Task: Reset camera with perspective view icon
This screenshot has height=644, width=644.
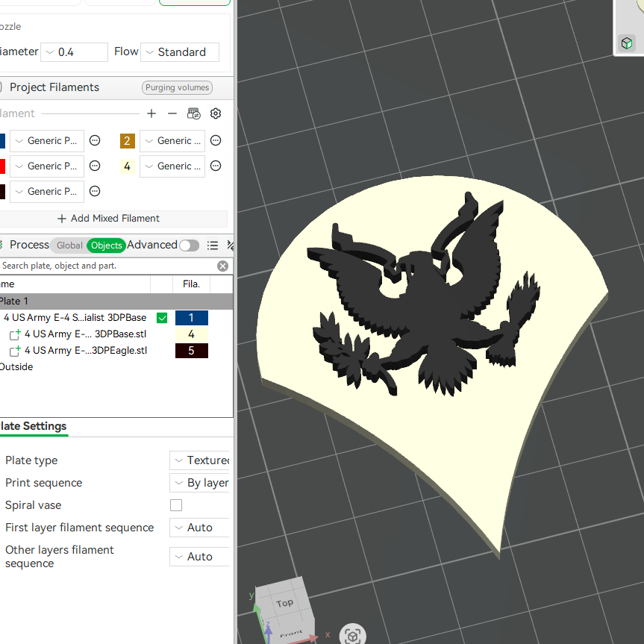Action: point(352,635)
